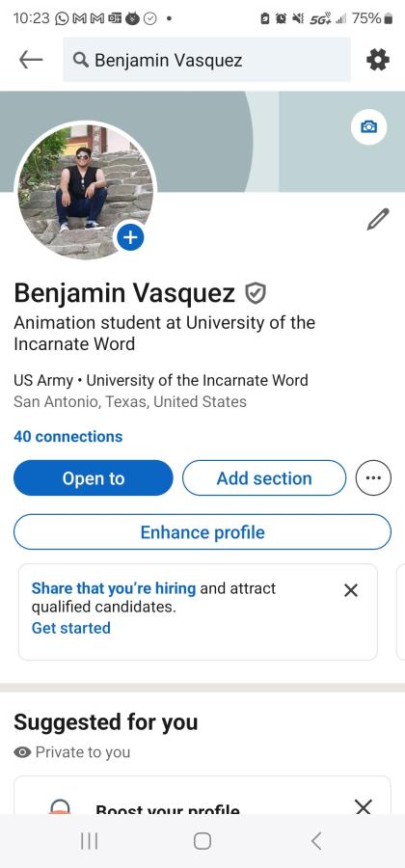Tap verification shield badge beside the name

256,293
